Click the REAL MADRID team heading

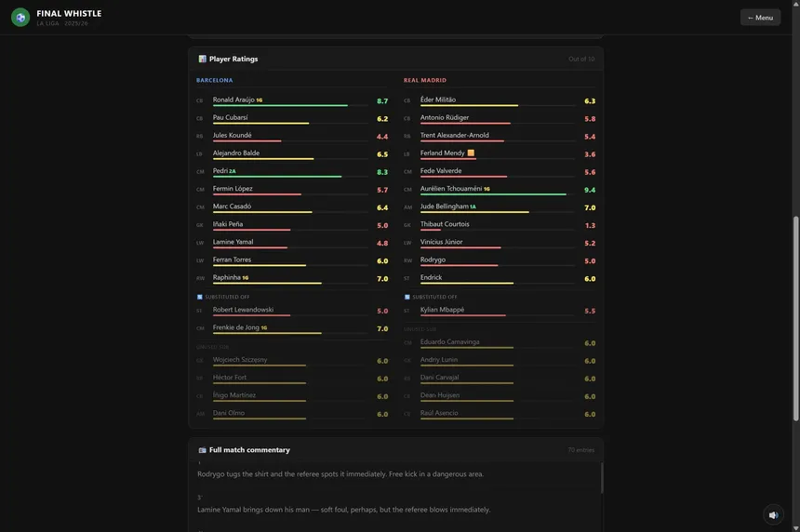(424, 80)
